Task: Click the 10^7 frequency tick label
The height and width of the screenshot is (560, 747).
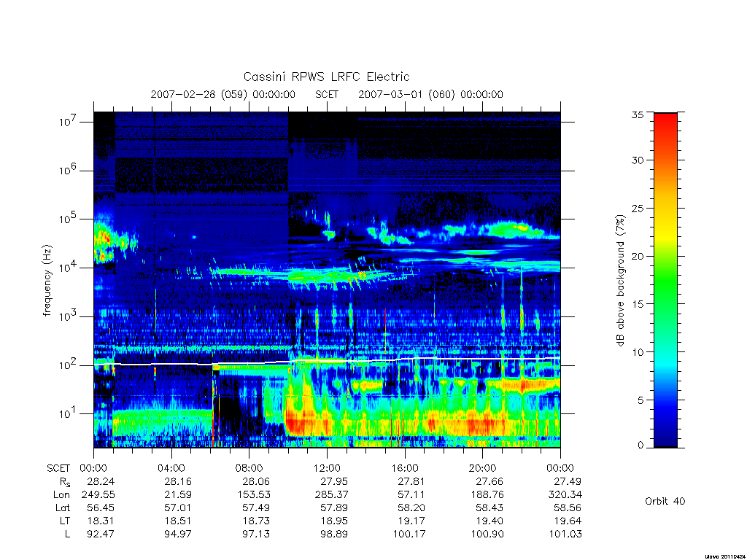Action: point(69,122)
